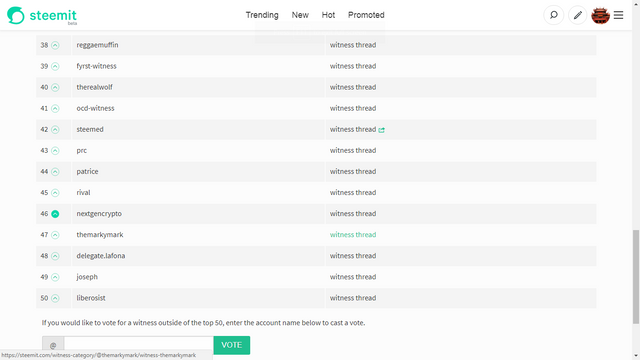Click the green VOTE button

(x=231, y=345)
